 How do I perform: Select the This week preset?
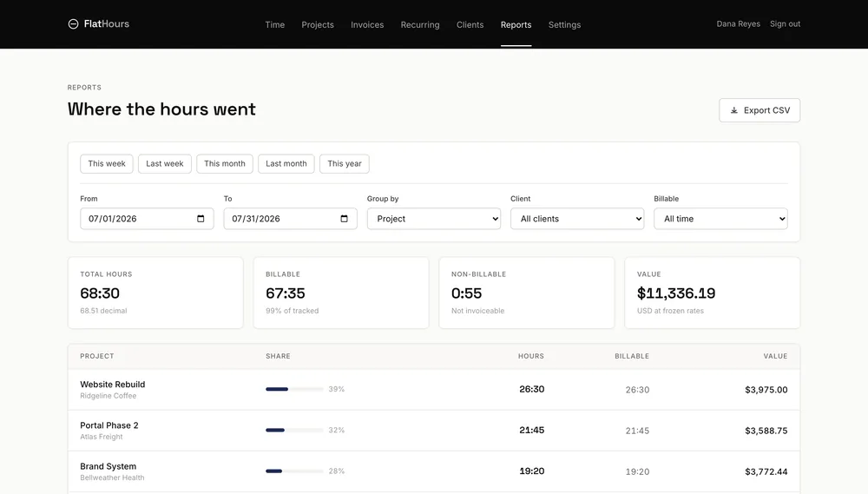(x=107, y=163)
